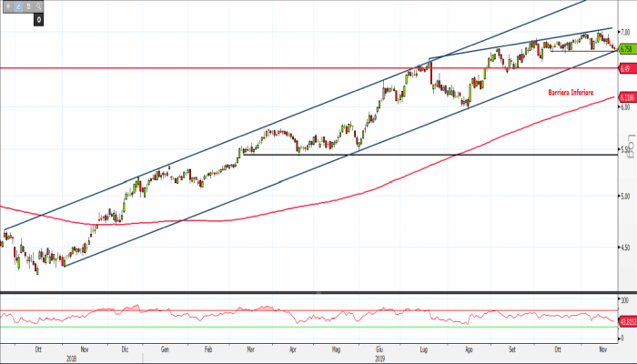This screenshot has width=637, height=364.
Task: Click the Gen month label on the time axis
Action: tap(165, 349)
